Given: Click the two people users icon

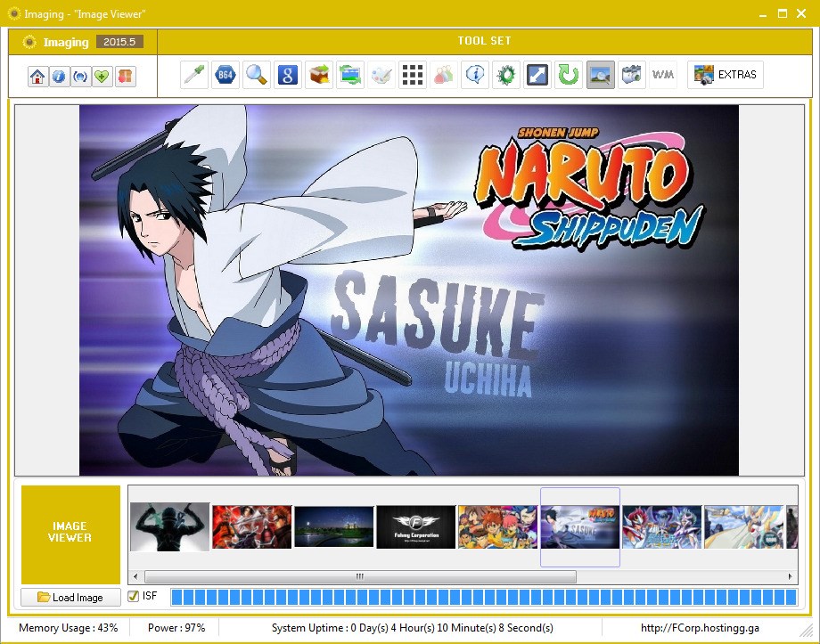Looking at the screenshot, I should (x=444, y=75).
